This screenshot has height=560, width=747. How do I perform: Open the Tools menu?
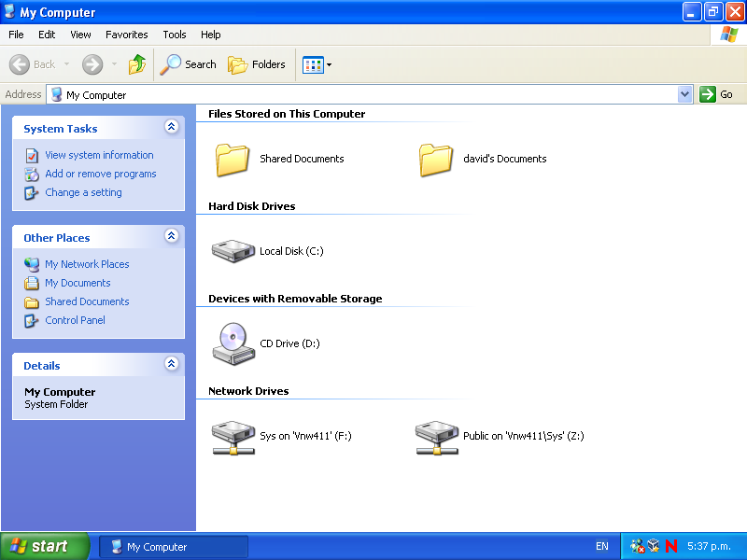click(x=175, y=35)
